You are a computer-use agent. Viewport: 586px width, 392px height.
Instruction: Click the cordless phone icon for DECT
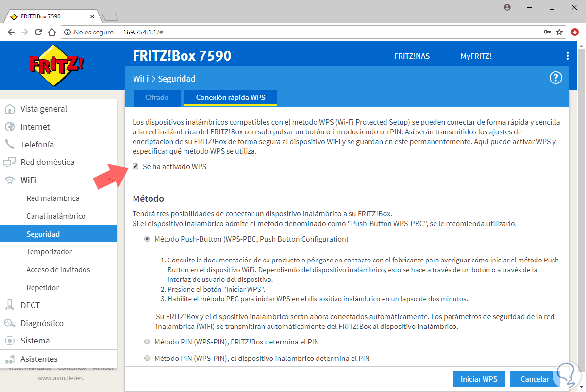pyautogui.click(x=10, y=305)
